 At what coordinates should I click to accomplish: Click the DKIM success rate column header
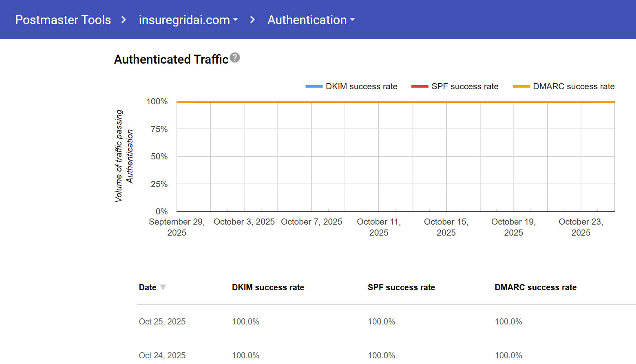tap(268, 287)
